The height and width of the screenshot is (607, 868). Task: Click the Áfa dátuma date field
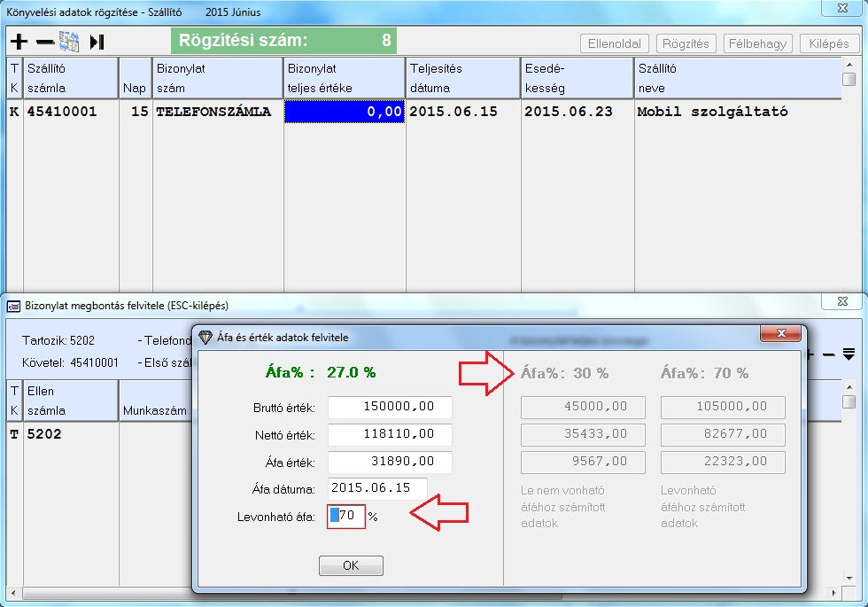pyautogui.click(x=377, y=489)
